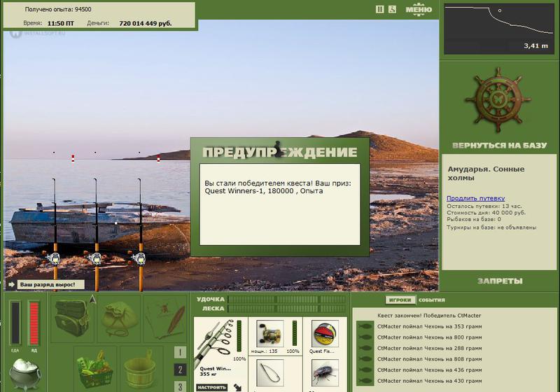Open the fish sack icon
Screen dimensions: 560x392
[x=118, y=318]
